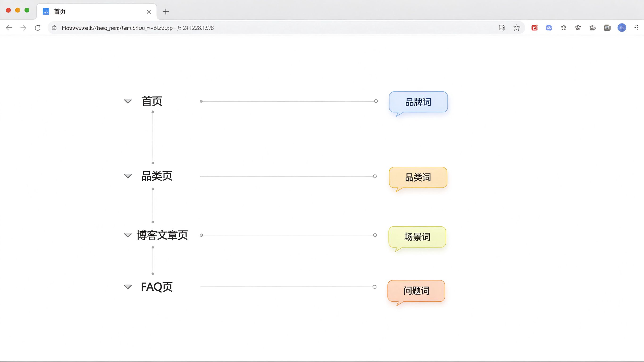Viewport: 644px width, 362px height.
Task: Select the 品类页 node label
Action: [x=157, y=176]
